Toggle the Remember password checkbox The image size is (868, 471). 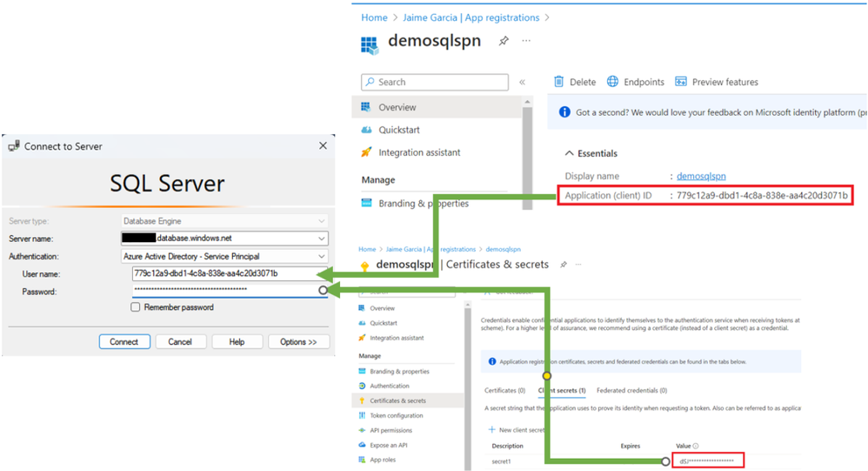[x=136, y=307]
